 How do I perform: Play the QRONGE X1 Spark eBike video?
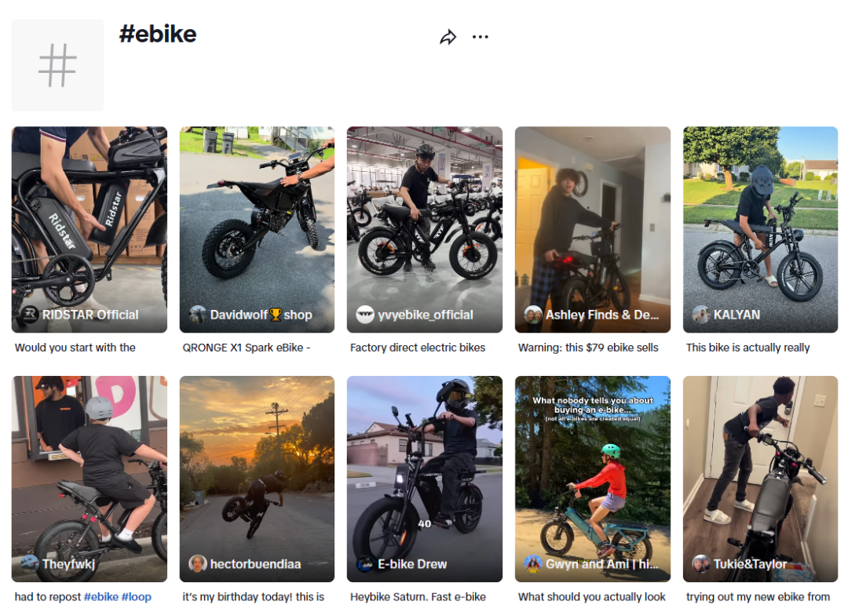(x=257, y=230)
